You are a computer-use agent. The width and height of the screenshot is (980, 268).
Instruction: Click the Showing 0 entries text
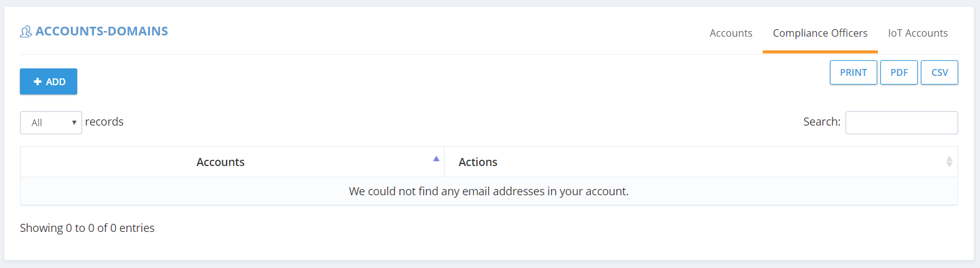tap(87, 228)
